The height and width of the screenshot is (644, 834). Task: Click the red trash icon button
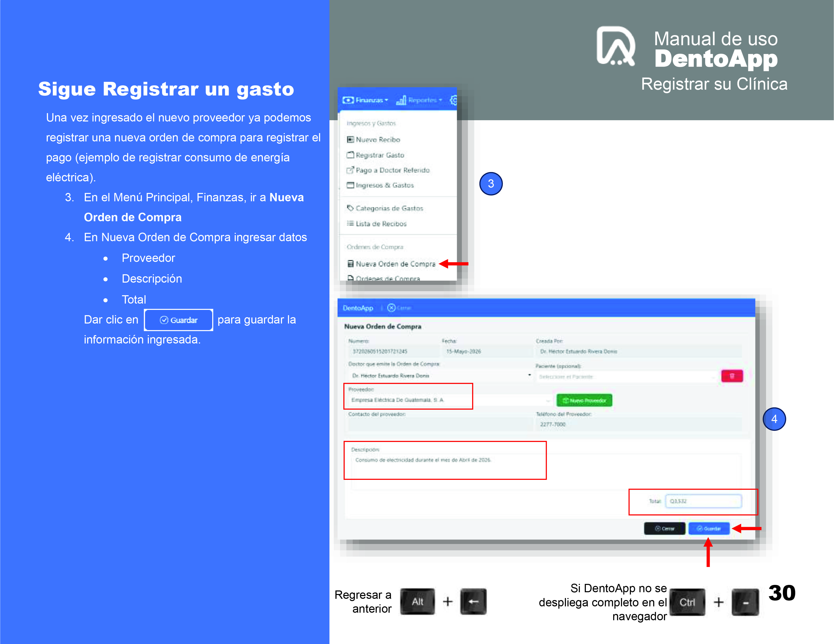pos(732,376)
